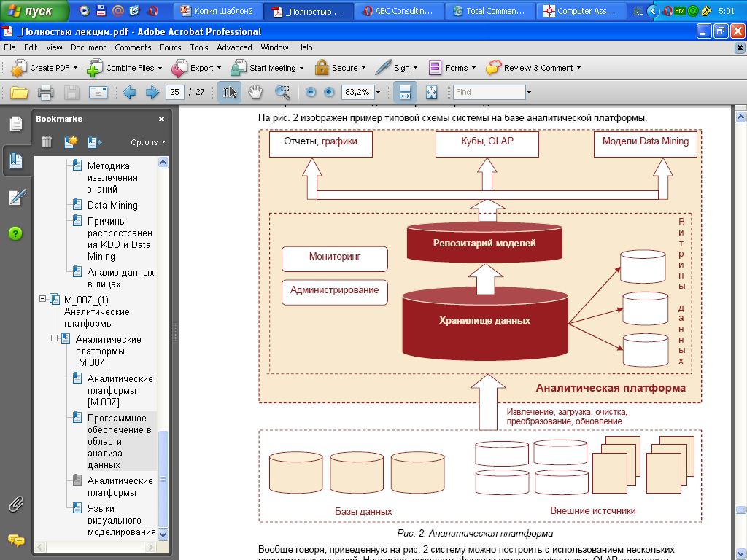This screenshot has width=747, height=560.
Task: Open bookmarks Options dropdown
Action: click(148, 142)
